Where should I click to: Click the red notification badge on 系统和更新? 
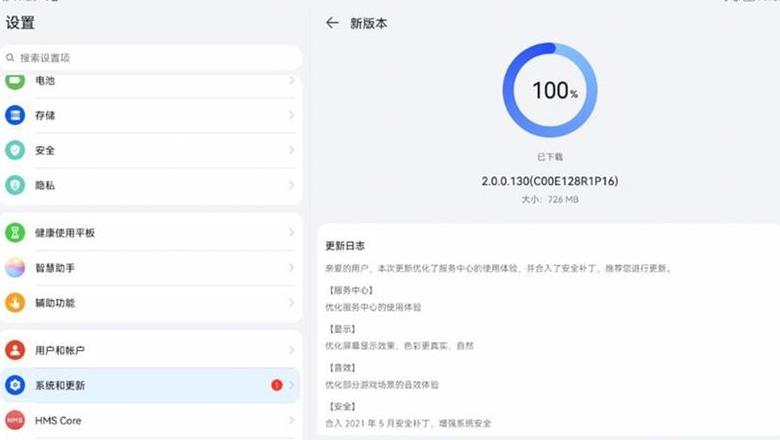pyautogui.click(x=277, y=385)
